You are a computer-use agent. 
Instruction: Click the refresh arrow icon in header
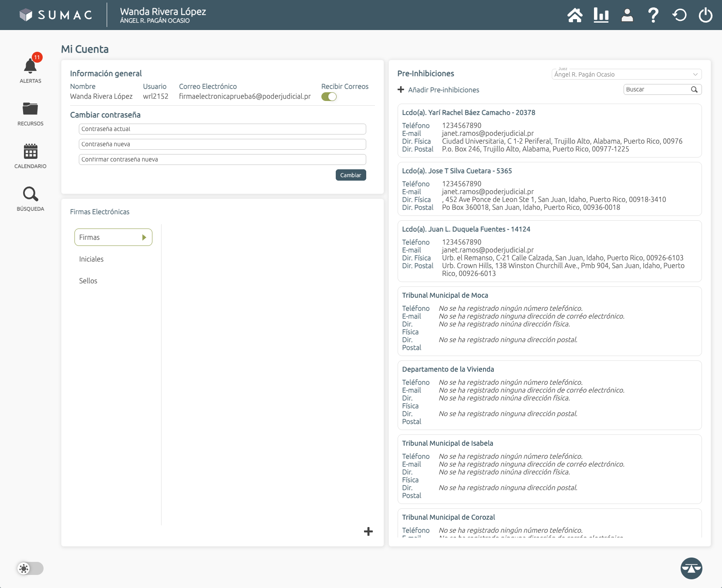pos(679,15)
